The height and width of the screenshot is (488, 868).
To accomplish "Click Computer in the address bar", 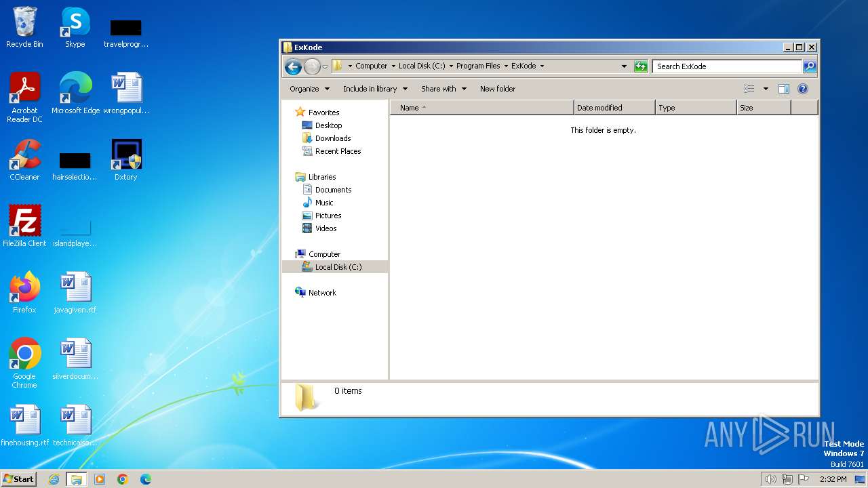I will pyautogui.click(x=371, y=66).
